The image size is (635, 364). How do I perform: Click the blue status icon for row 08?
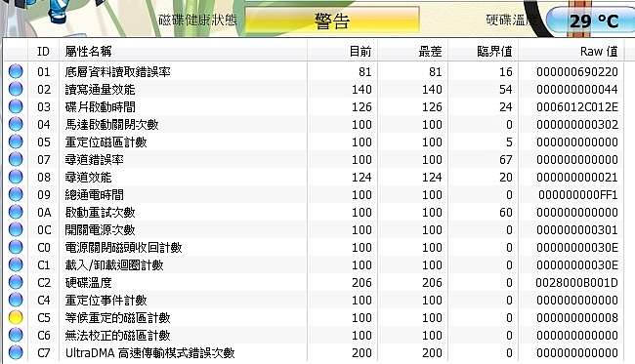[16, 178]
